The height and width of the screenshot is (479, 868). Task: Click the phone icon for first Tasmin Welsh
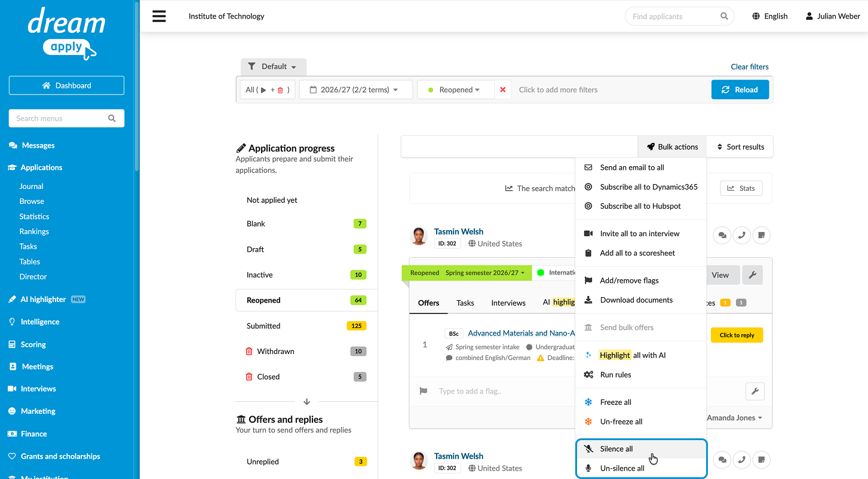coord(742,236)
